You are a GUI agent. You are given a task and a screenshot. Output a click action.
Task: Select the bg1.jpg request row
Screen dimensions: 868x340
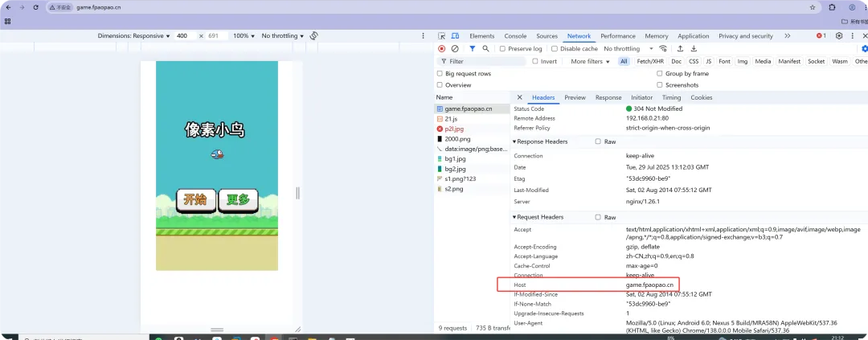coord(473,158)
